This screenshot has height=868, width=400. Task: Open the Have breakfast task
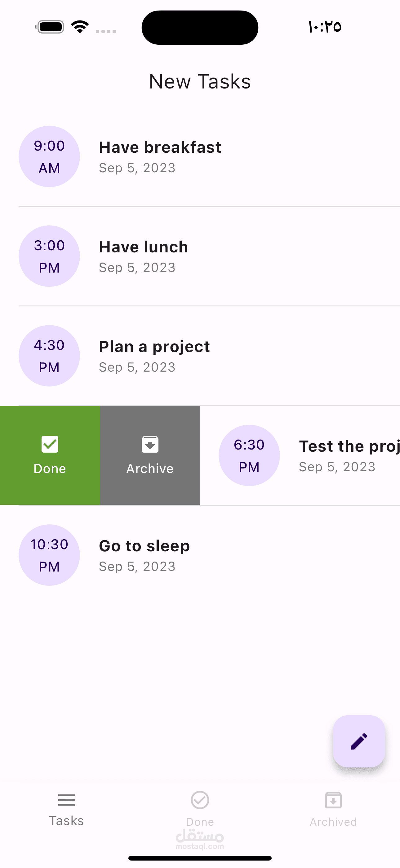point(160,147)
